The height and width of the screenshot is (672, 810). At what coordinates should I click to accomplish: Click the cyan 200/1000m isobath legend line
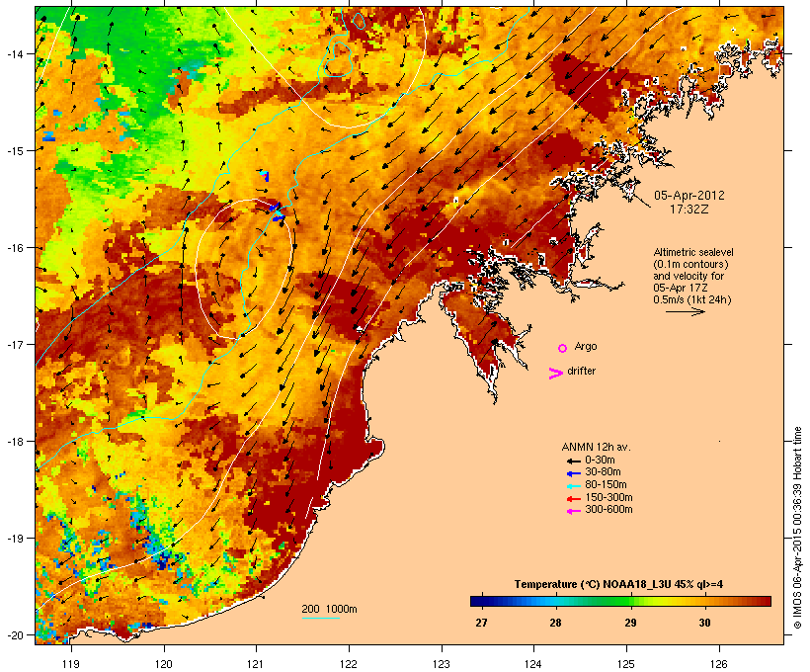pyautogui.click(x=321, y=618)
